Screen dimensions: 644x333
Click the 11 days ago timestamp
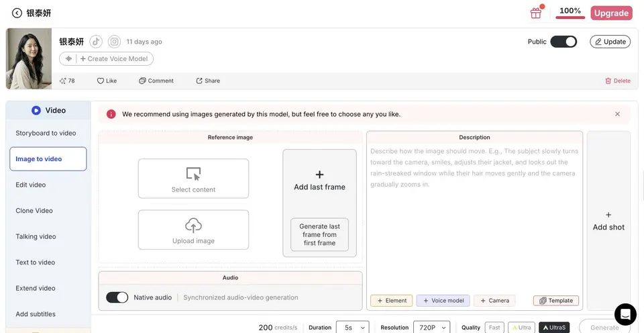pos(144,42)
